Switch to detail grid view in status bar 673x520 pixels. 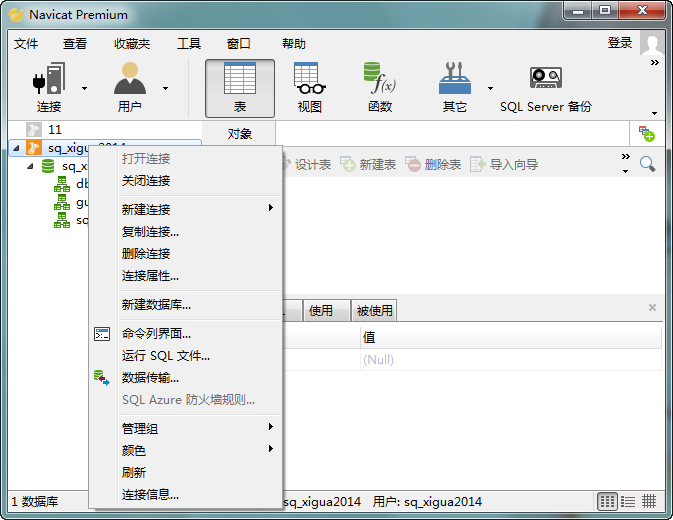[607, 501]
